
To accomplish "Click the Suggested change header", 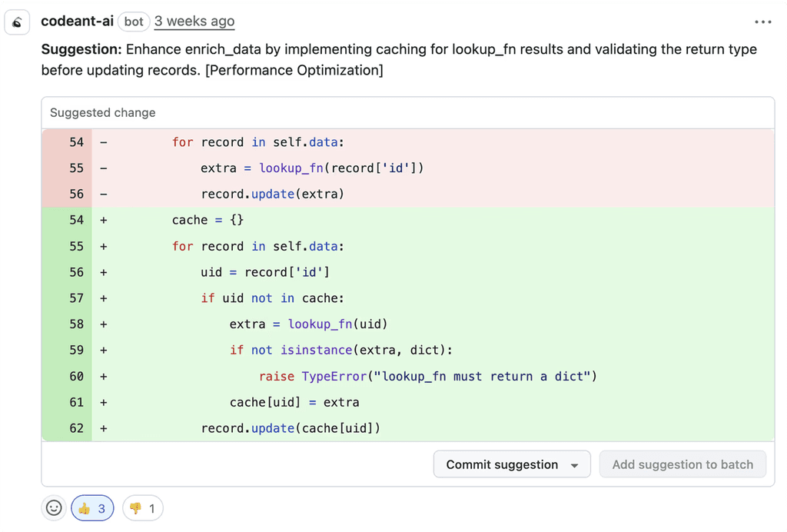I will pyautogui.click(x=103, y=112).
